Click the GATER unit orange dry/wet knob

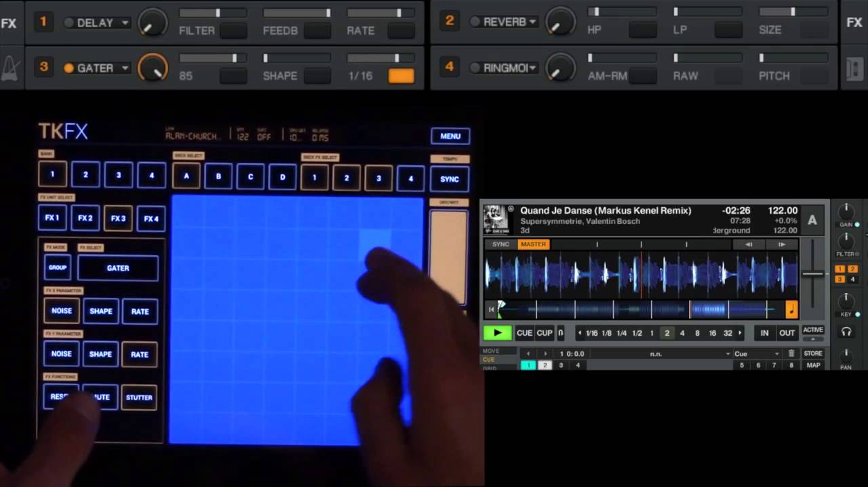click(153, 69)
